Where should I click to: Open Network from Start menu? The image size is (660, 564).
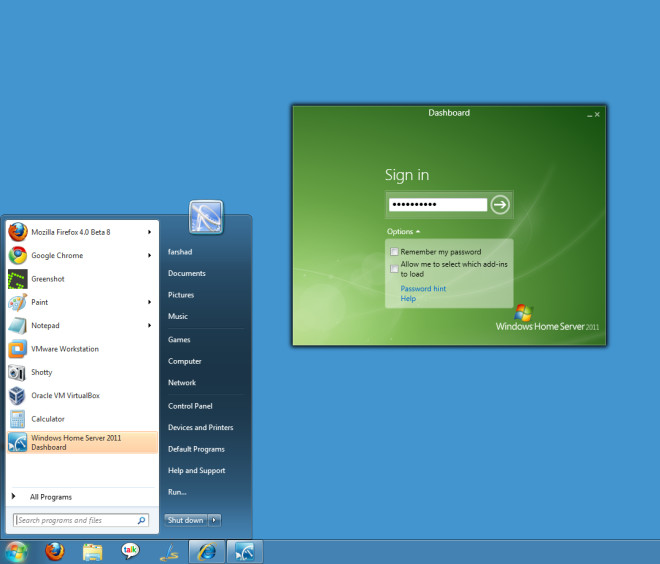182,383
